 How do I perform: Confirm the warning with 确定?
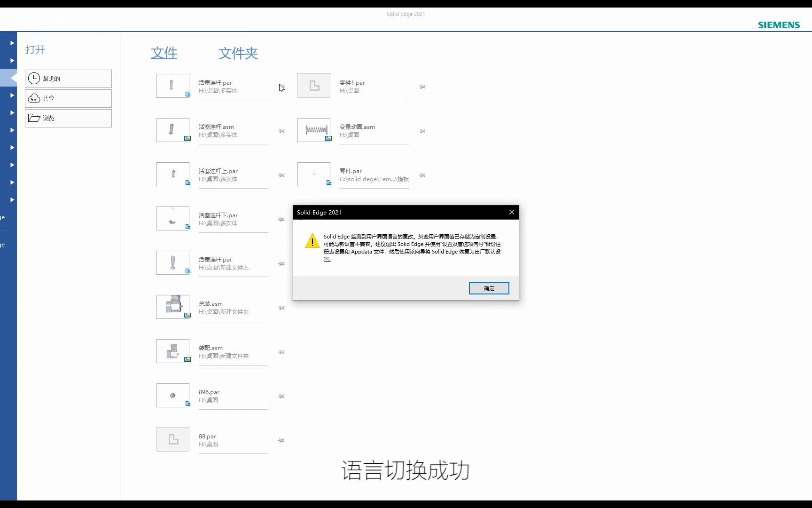point(489,288)
